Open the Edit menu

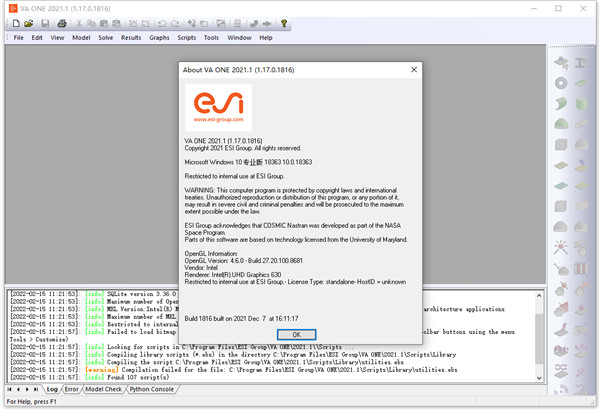coord(37,38)
